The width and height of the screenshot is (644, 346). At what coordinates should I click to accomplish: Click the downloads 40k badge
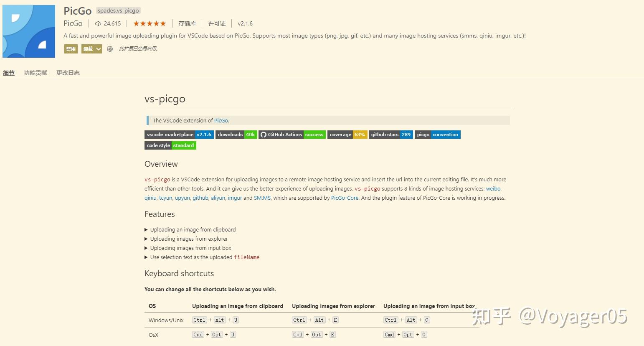(236, 135)
